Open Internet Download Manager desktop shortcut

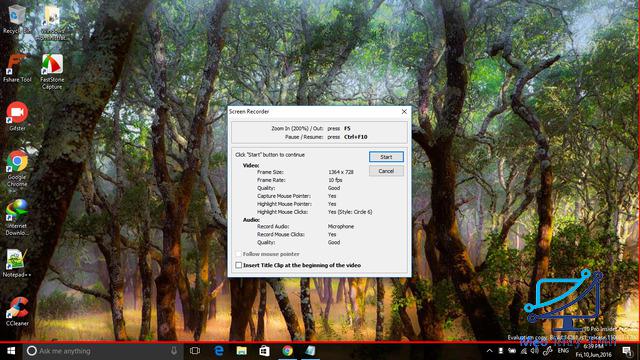(17, 217)
